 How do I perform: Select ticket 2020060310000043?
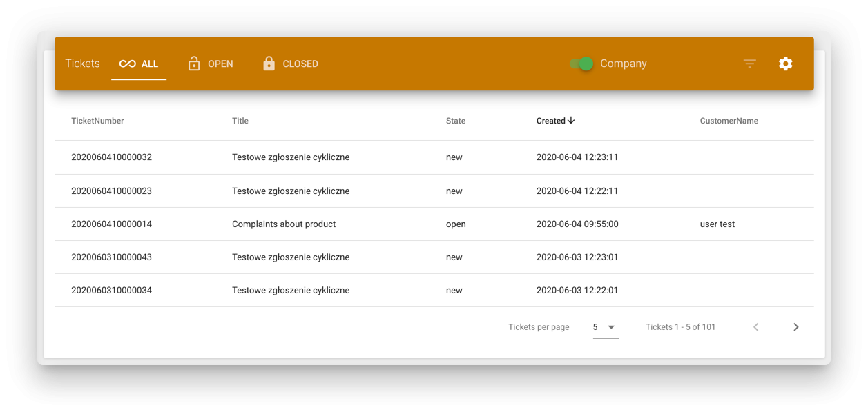pos(111,257)
